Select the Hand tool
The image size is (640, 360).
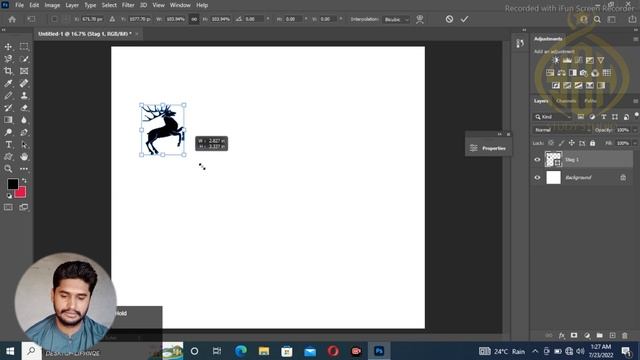click(x=24, y=157)
